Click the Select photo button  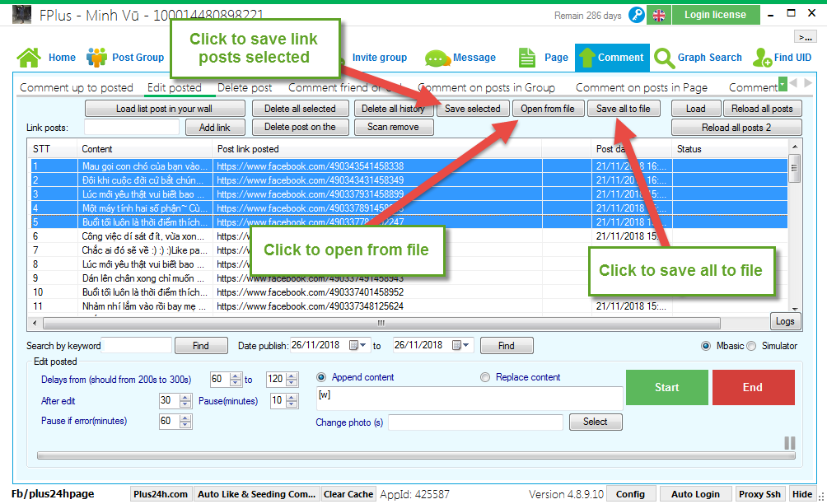click(596, 422)
